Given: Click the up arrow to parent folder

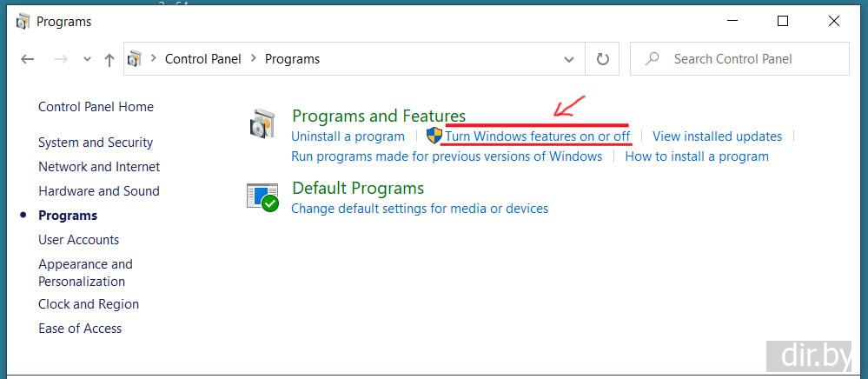Looking at the screenshot, I should [109, 59].
